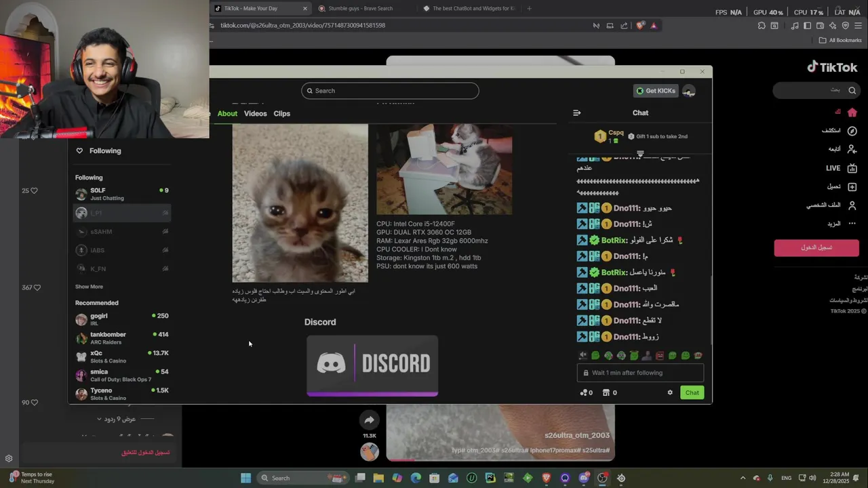Open File Explorer from the taskbar

pos(378,478)
